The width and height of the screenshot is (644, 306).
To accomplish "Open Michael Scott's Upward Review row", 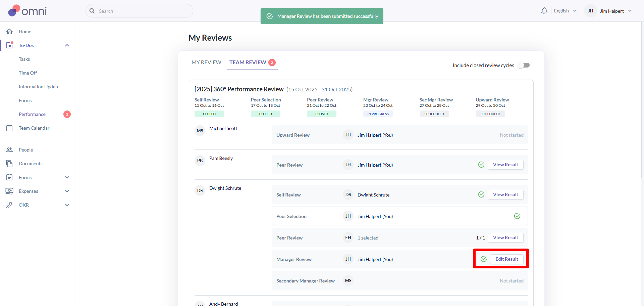I will (400, 135).
